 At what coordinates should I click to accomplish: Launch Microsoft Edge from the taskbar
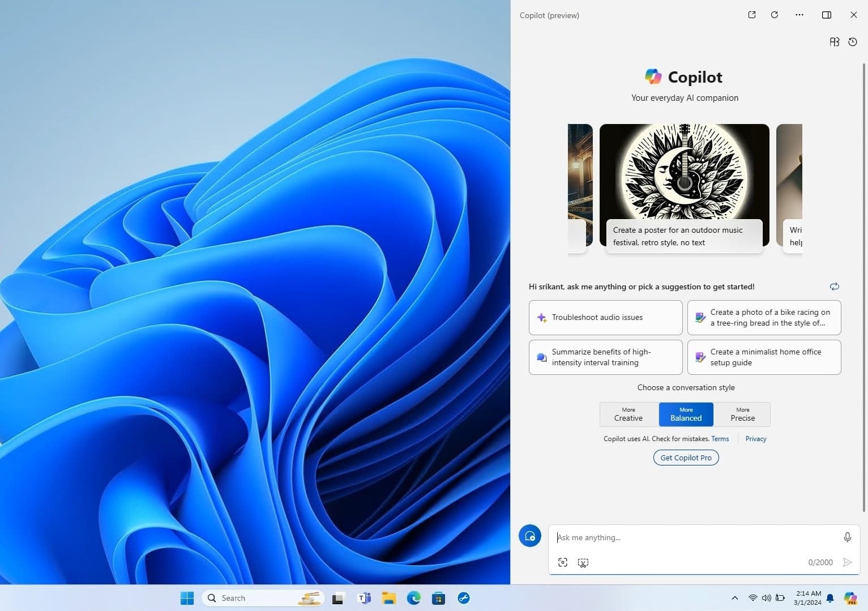[x=414, y=598]
